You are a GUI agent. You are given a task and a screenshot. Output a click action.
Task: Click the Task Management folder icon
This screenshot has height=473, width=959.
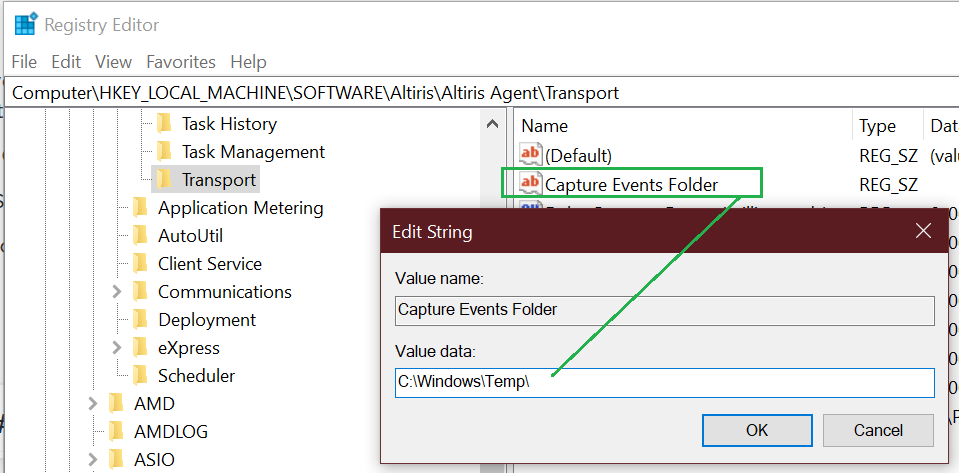pyautogui.click(x=165, y=152)
